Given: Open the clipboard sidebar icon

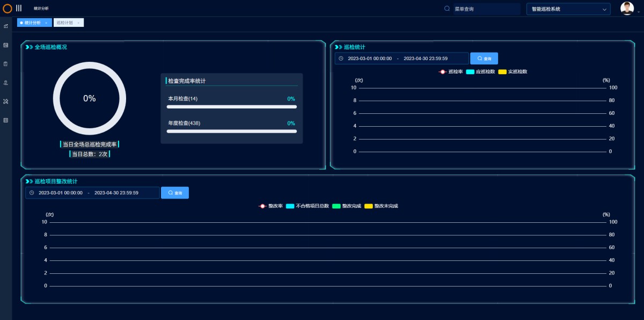Looking at the screenshot, I should click(6, 64).
